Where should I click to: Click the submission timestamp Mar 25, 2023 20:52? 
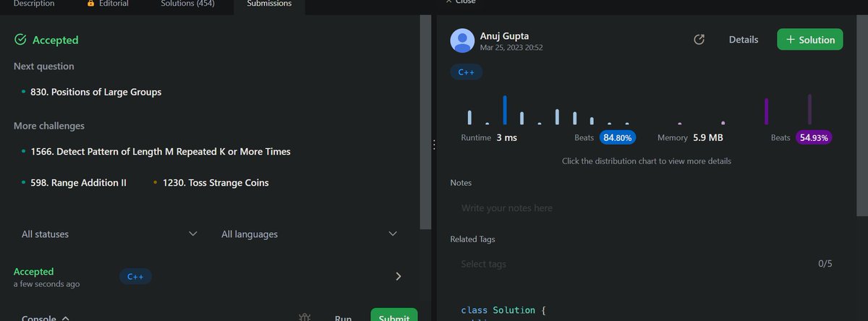(x=511, y=48)
